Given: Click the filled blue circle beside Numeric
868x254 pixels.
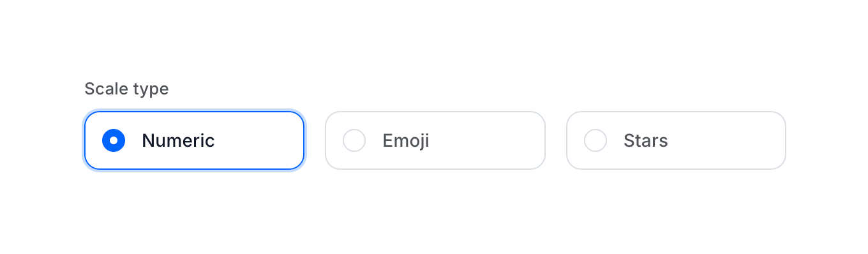Looking at the screenshot, I should [x=114, y=140].
